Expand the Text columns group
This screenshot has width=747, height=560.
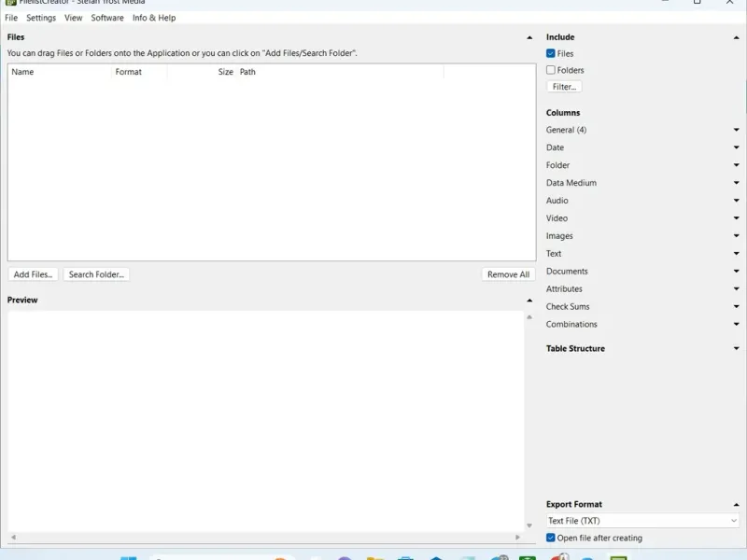[736, 253]
